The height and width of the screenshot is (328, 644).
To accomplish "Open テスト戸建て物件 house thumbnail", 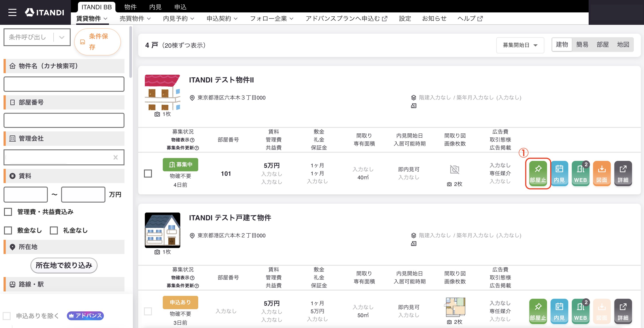I will 163,230.
